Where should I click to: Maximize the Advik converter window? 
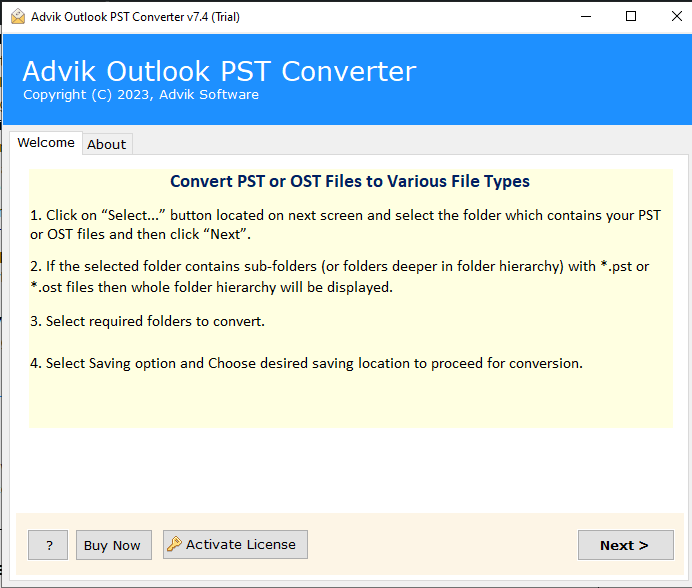point(631,17)
